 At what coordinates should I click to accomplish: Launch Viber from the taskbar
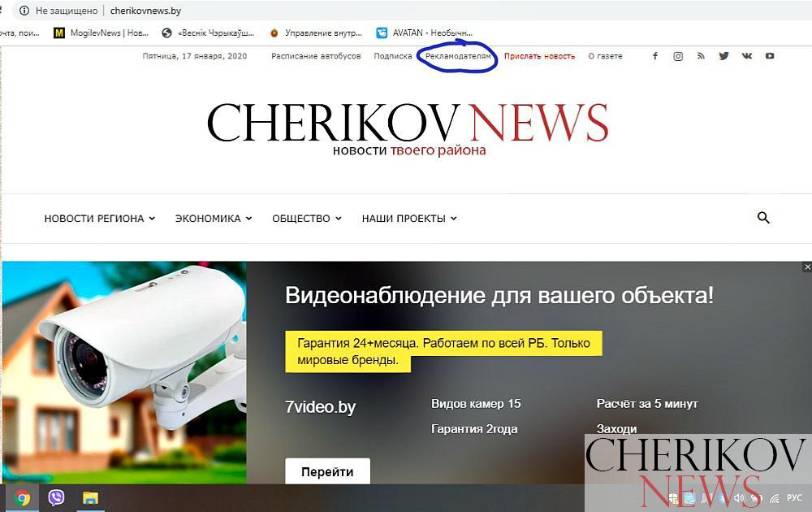click(56, 498)
